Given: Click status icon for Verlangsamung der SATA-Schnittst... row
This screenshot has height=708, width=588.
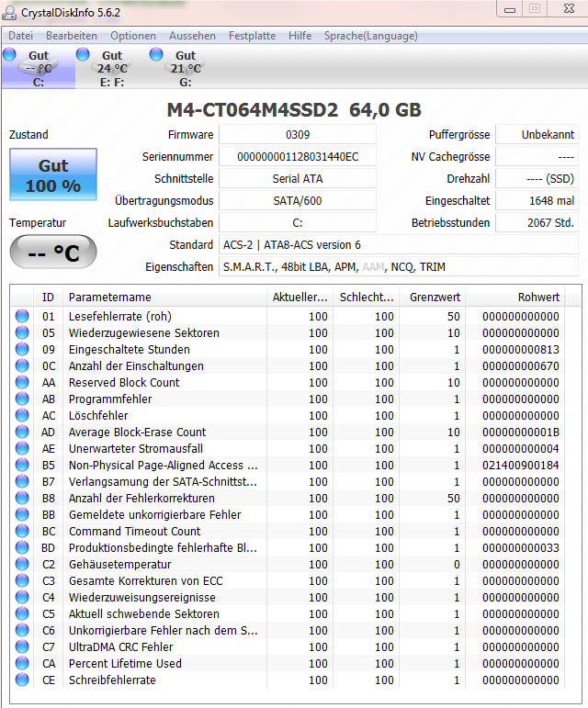Looking at the screenshot, I should coord(22,481).
